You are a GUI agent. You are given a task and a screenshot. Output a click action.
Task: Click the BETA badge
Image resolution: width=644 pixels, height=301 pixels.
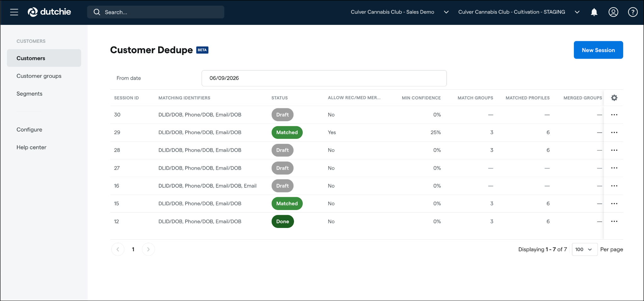pos(202,50)
